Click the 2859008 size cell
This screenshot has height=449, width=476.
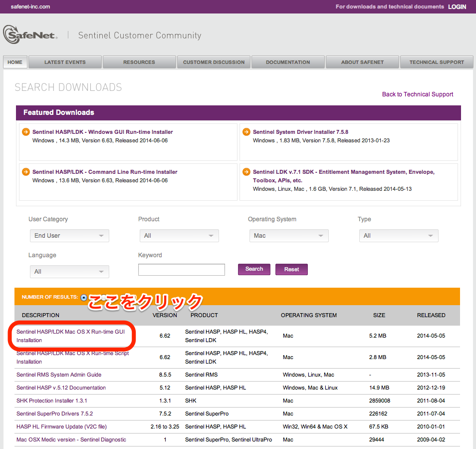(x=380, y=401)
